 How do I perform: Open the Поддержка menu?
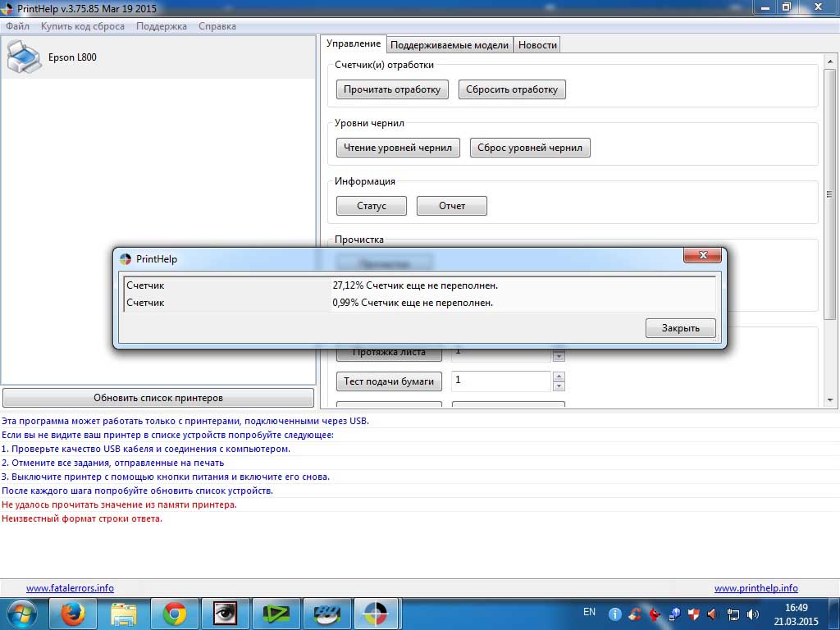pyautogui.click(x=162, y=26)
